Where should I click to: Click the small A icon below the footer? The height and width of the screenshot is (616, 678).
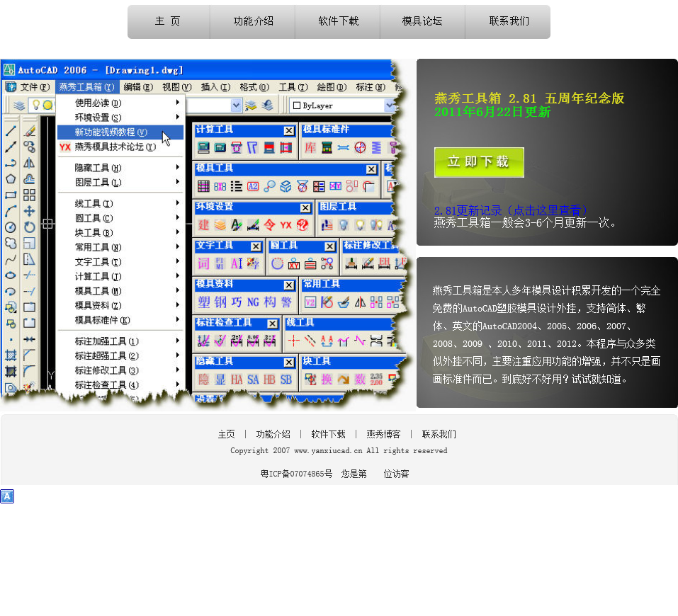(x=7, y=496)
